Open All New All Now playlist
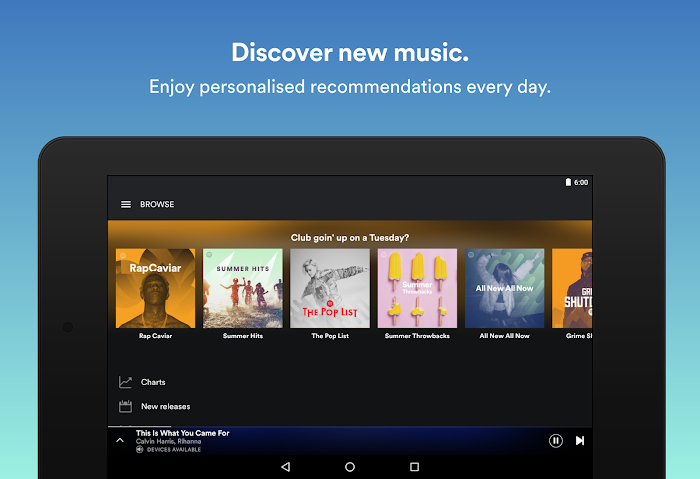This screenshot has height=479, width=700. [x=504, y=288]
